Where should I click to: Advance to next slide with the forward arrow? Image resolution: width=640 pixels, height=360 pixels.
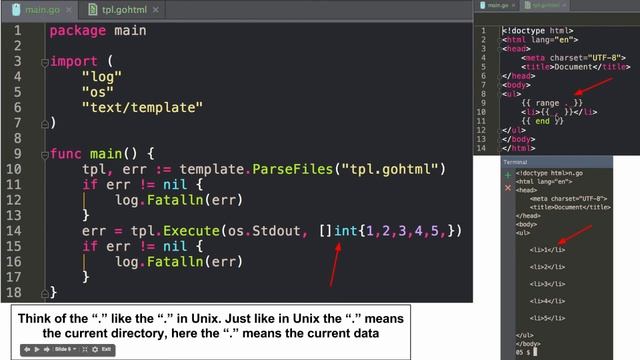[47, 349]
